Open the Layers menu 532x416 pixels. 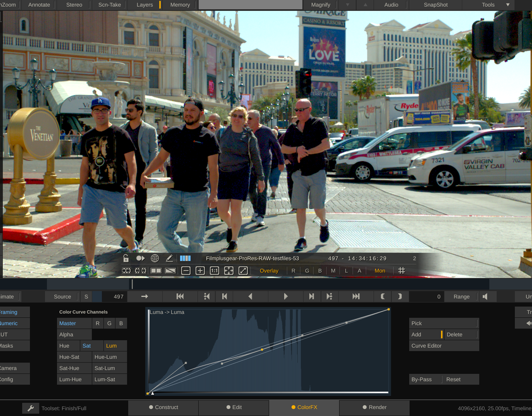pos(145,5)
